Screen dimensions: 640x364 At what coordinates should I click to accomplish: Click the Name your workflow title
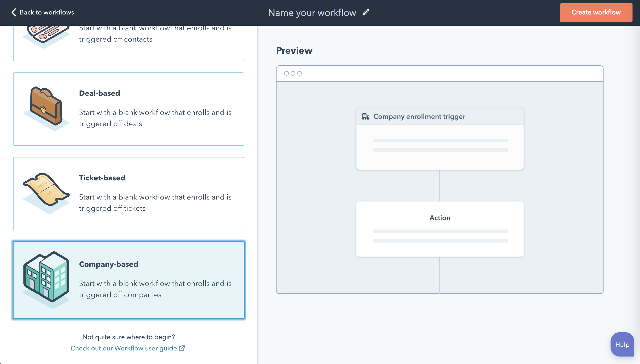click(312, 13)
